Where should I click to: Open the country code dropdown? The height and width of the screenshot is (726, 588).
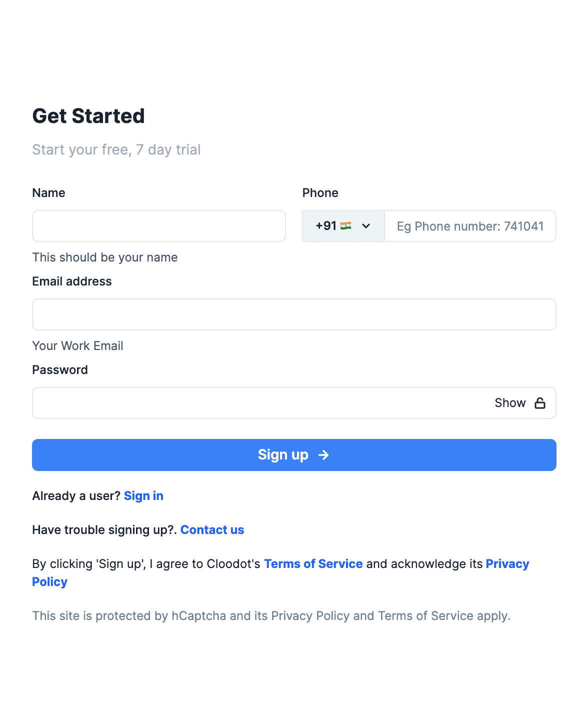[342, 226]
